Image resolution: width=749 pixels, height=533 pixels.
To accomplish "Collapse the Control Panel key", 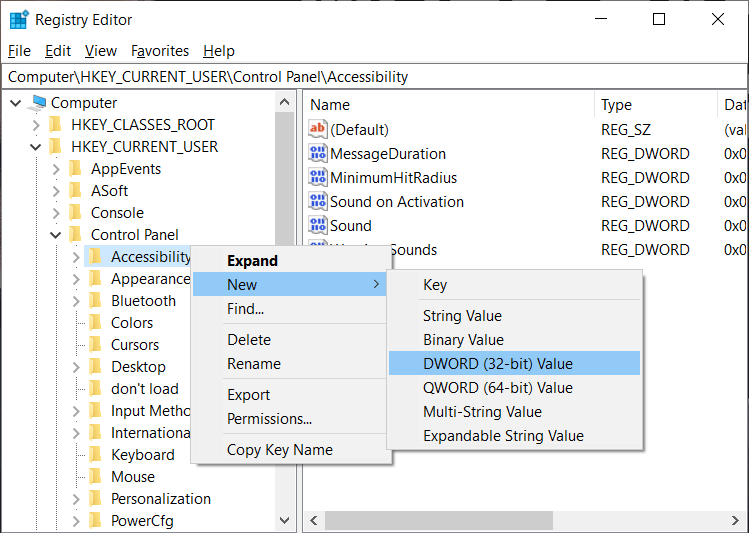I will (x=56, y=235).
